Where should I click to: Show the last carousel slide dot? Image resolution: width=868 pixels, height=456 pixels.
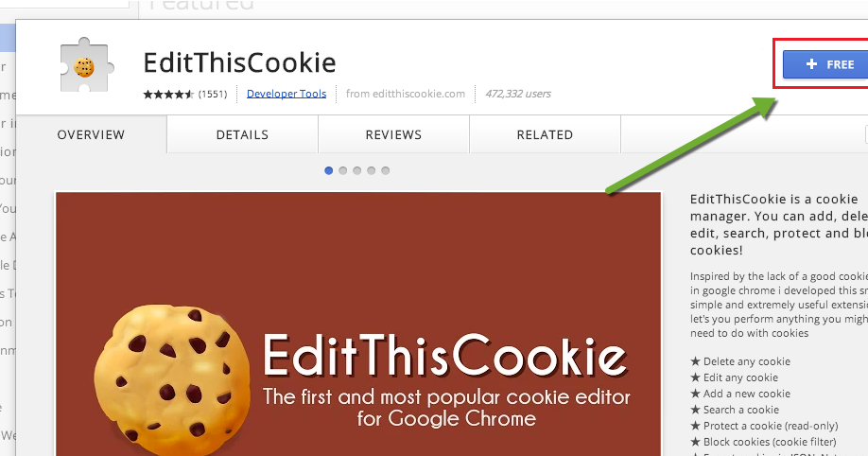pyautogui.click(x=385, y=170)
